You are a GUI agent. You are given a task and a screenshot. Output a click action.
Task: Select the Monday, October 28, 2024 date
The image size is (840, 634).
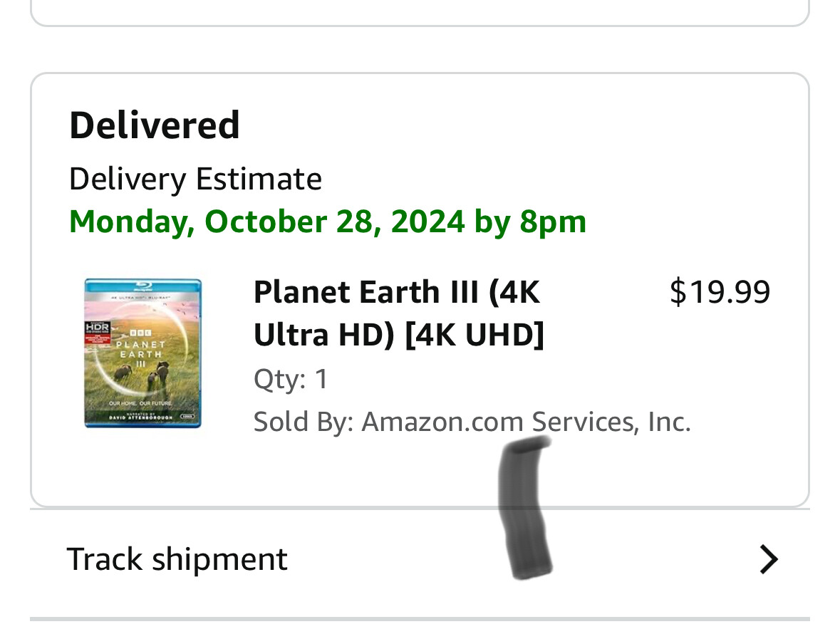tap(327, 222)
